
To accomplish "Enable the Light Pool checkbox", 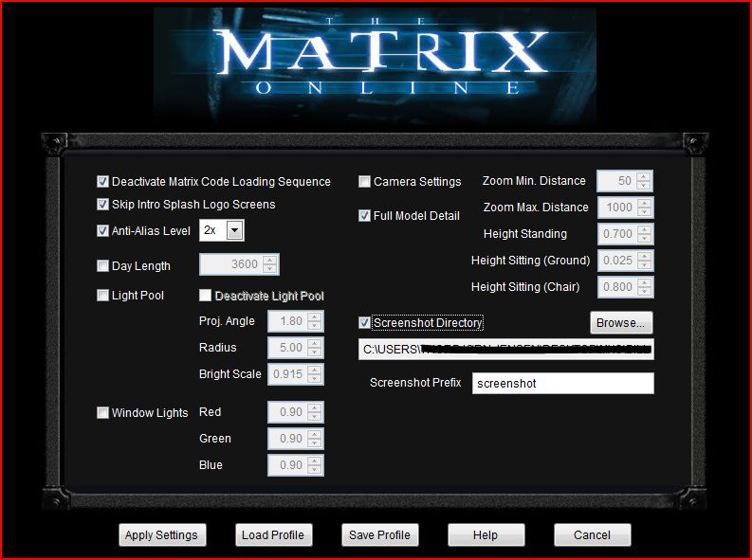I will coord(102,296).
